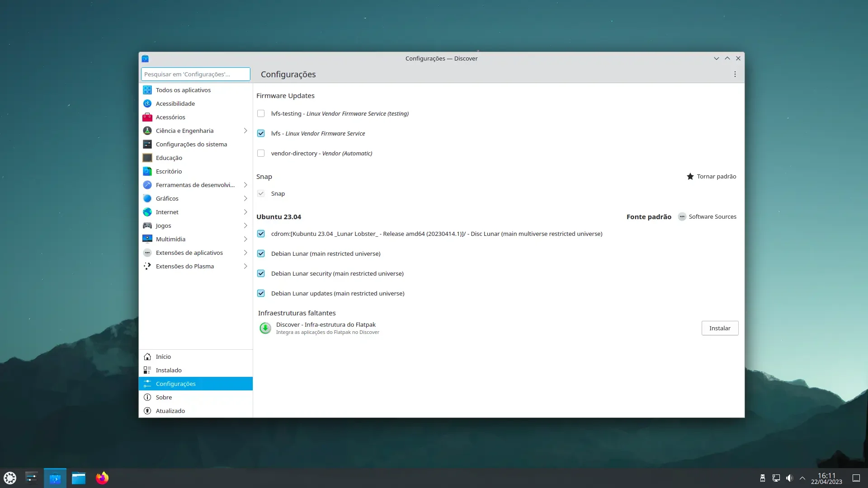Show hidden system tray icons arrow

(802, 478)
